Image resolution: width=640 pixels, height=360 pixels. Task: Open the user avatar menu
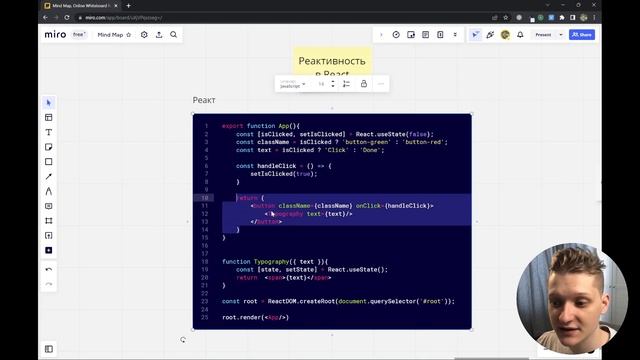tap(505, 35)
